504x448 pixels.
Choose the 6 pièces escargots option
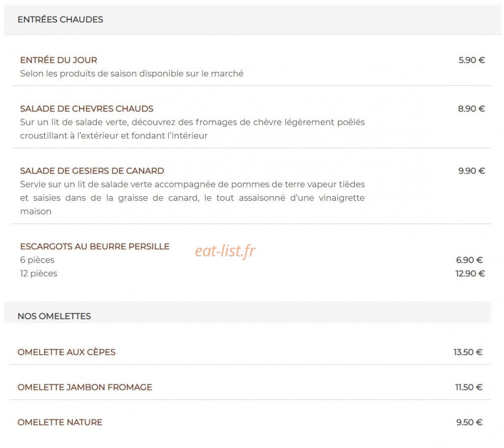pos(37,260)
